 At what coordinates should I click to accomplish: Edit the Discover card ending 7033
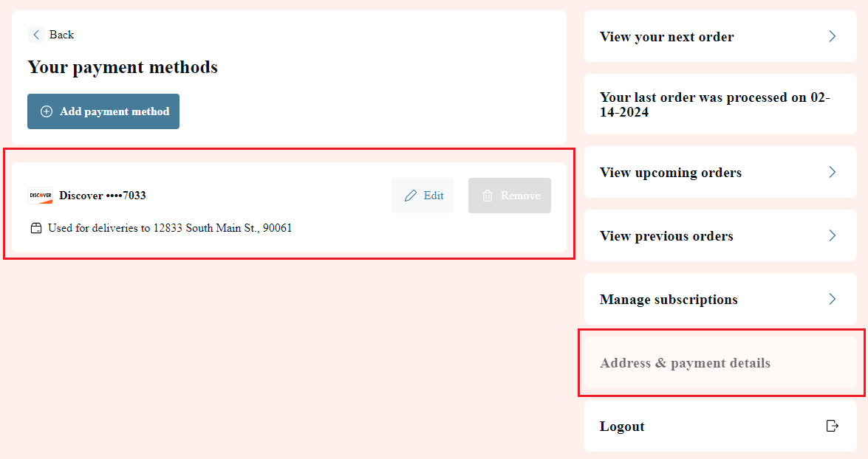pyautogui.click(x=423, y=196)
